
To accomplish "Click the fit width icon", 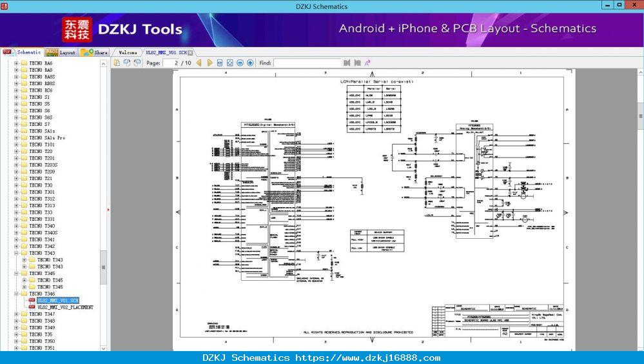I will (220, 63).
